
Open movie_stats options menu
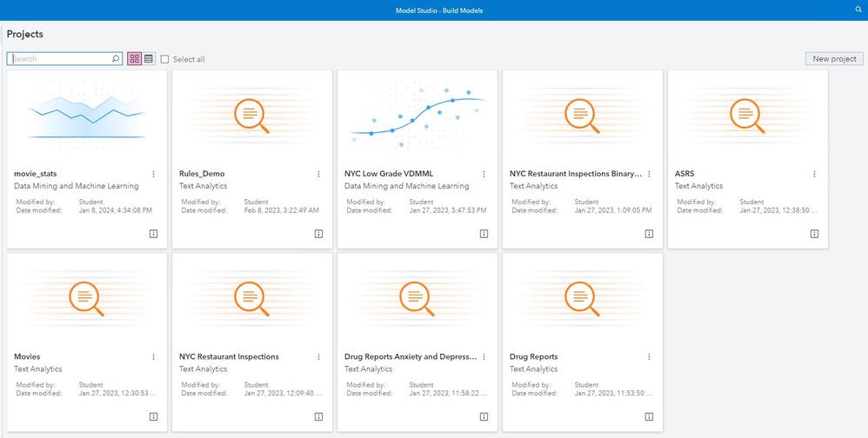154,175
